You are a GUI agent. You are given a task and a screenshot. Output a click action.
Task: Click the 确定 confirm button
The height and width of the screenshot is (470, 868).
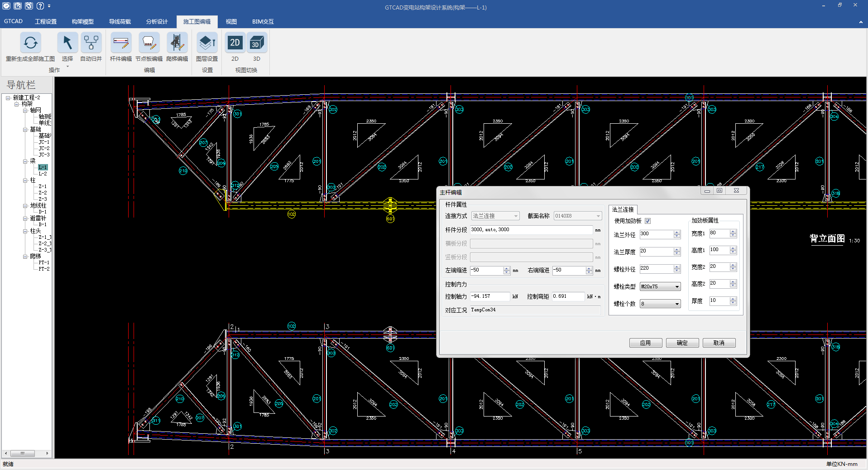[682, 343]
